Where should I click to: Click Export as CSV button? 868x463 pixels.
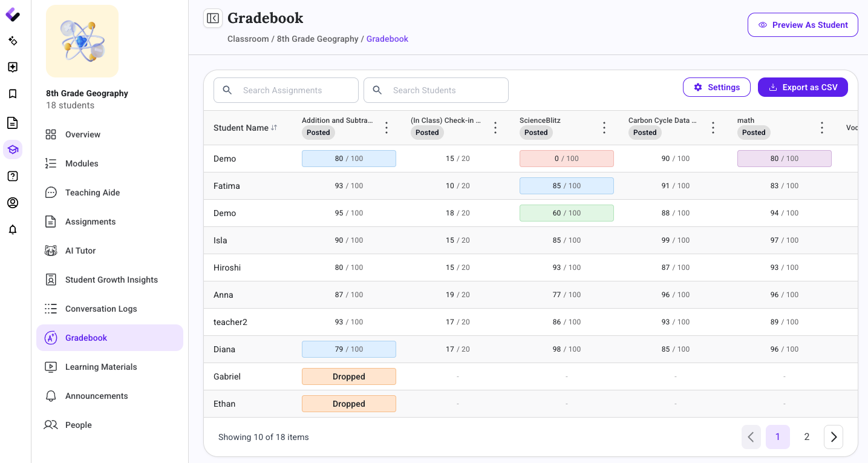pos(803,87)
